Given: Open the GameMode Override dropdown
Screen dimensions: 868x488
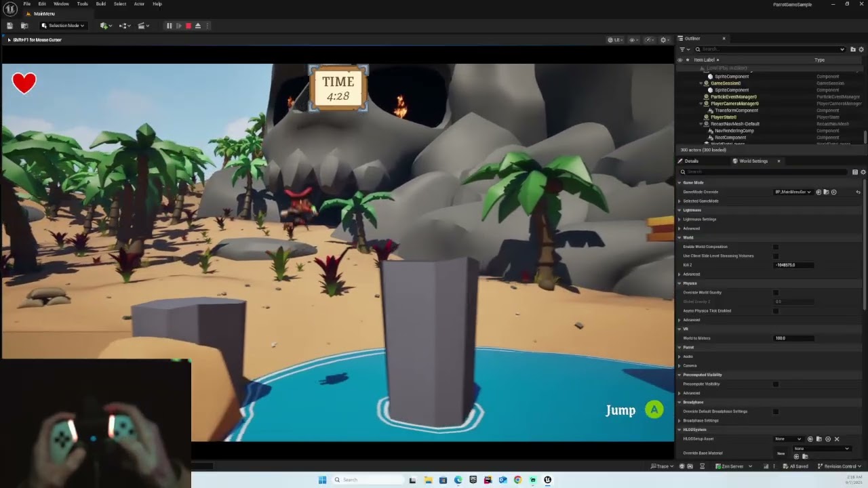Looking at the screenshot, I should coord(793,192).
